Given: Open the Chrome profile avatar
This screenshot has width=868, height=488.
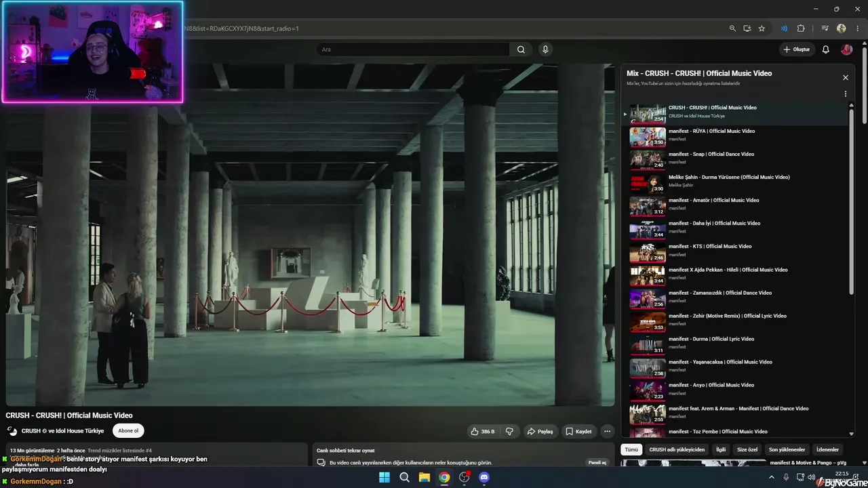Looking at the screenshot, I should tap(842, 28).
